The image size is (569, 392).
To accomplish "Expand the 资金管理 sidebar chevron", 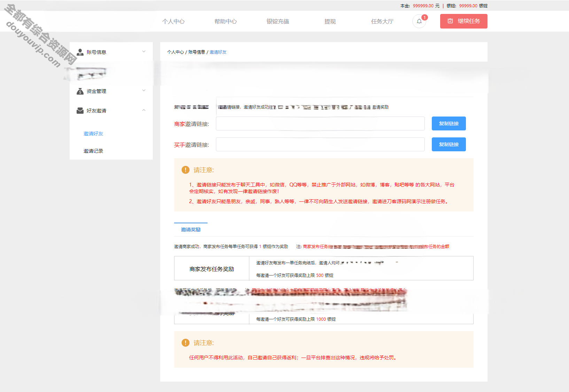I will [x=144, y=90].
